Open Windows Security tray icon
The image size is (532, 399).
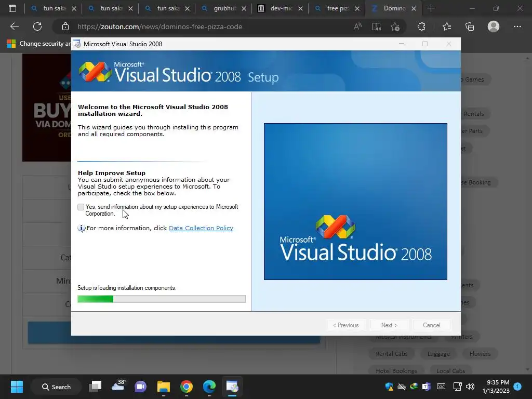click(x=389, y=387)
